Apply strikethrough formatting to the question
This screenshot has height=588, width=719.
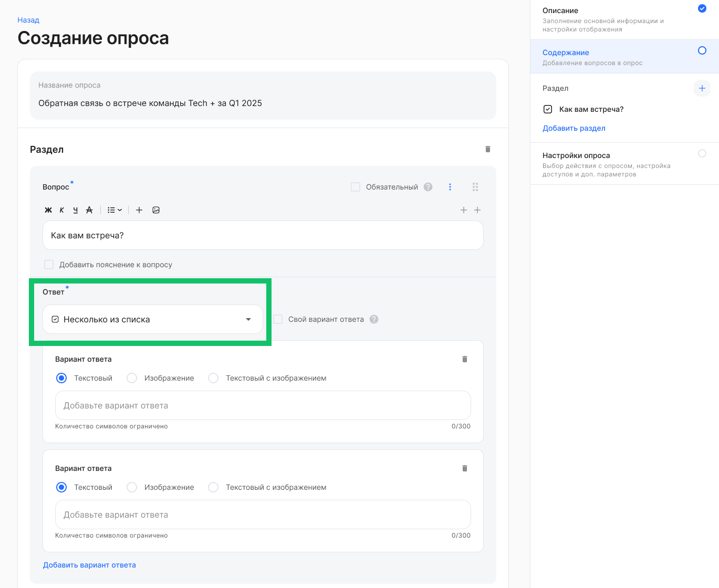89,210
